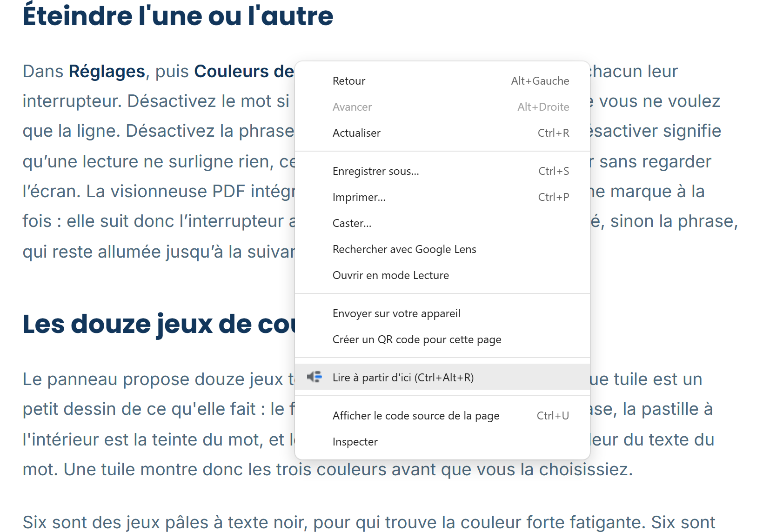
Task: Click the heading Éteindre l'une ou l'autre
Action: click(178, 15)
